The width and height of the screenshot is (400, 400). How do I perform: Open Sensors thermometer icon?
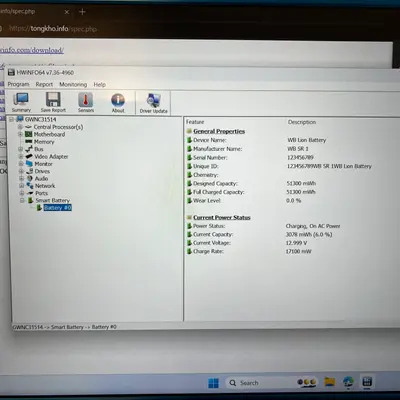(86, 102)
